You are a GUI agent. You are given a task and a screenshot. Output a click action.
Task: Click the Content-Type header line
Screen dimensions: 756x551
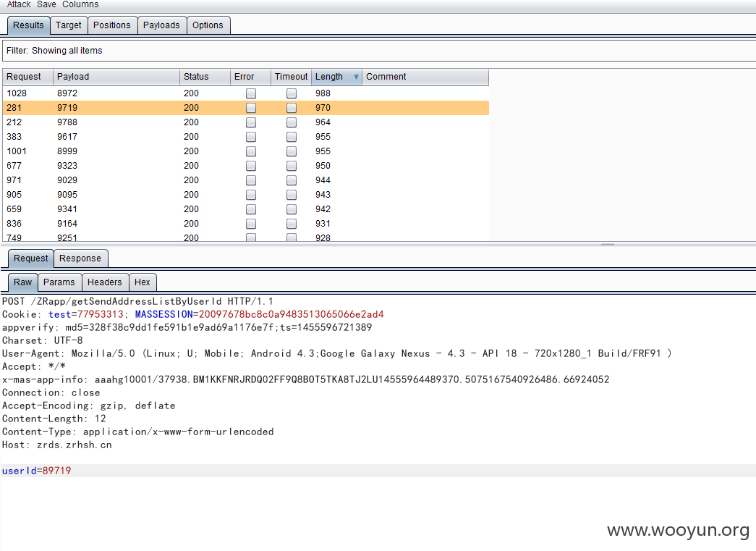click(138, 432)
